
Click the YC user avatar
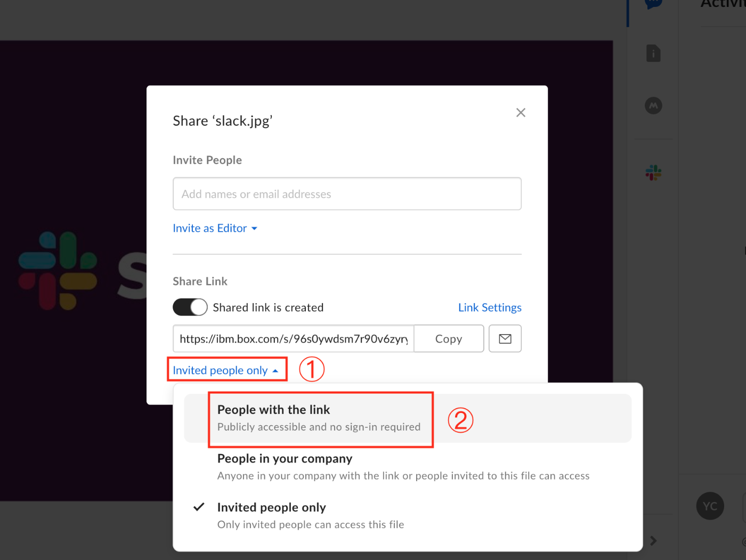tap(710, 506)
